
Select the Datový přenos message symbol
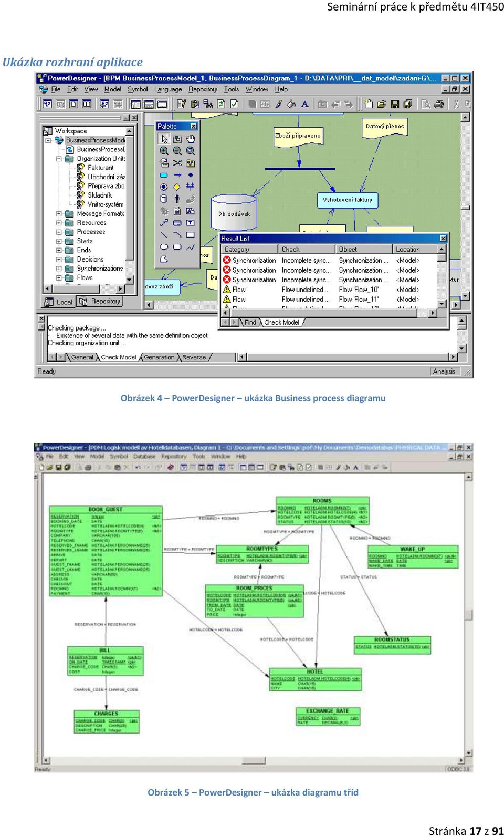[385, 128]
